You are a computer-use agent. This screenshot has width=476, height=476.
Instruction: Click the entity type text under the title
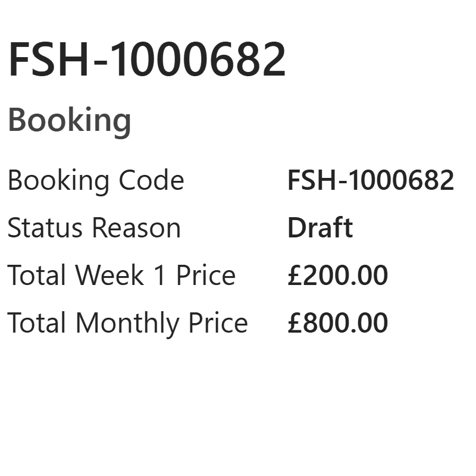(69, 120)
